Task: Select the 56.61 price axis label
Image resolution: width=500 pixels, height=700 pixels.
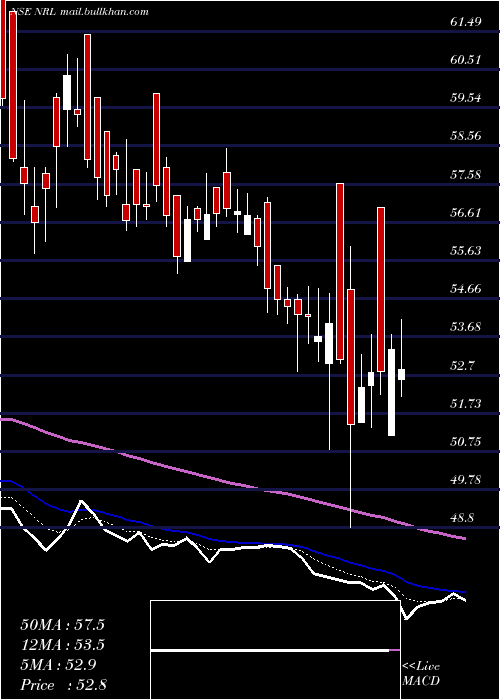Action: (x=466, y=212)
